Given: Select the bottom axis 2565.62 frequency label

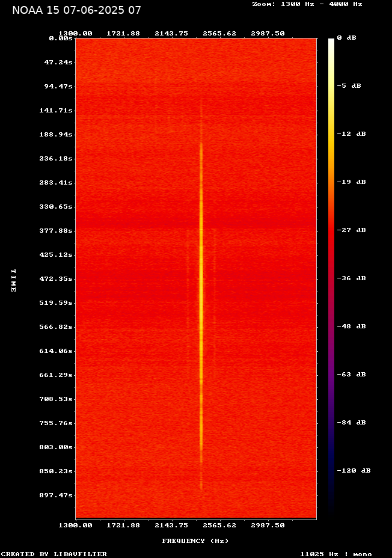Looking at the screenshot, I should click(219, 526).
